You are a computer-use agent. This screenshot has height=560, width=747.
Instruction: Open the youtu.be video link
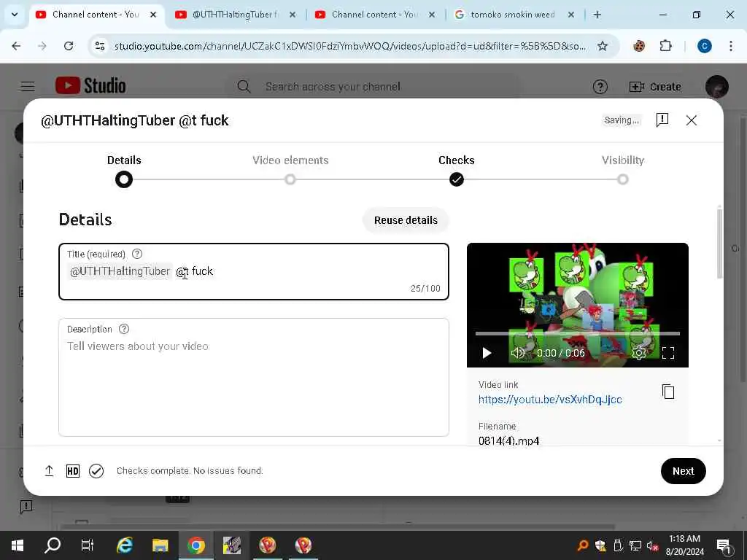point(550,399)
